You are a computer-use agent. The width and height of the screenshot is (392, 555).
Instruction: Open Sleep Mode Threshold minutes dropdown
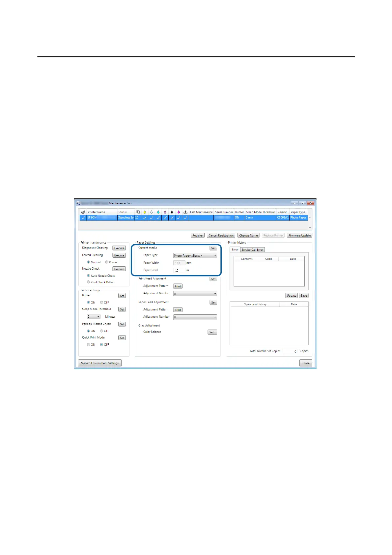(94, 316)
